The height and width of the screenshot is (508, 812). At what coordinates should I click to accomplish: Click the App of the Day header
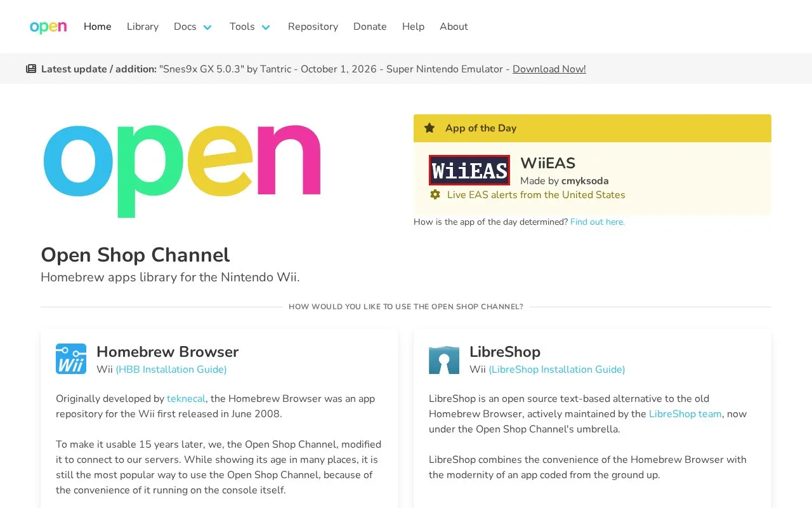click(x=593, y=128)
